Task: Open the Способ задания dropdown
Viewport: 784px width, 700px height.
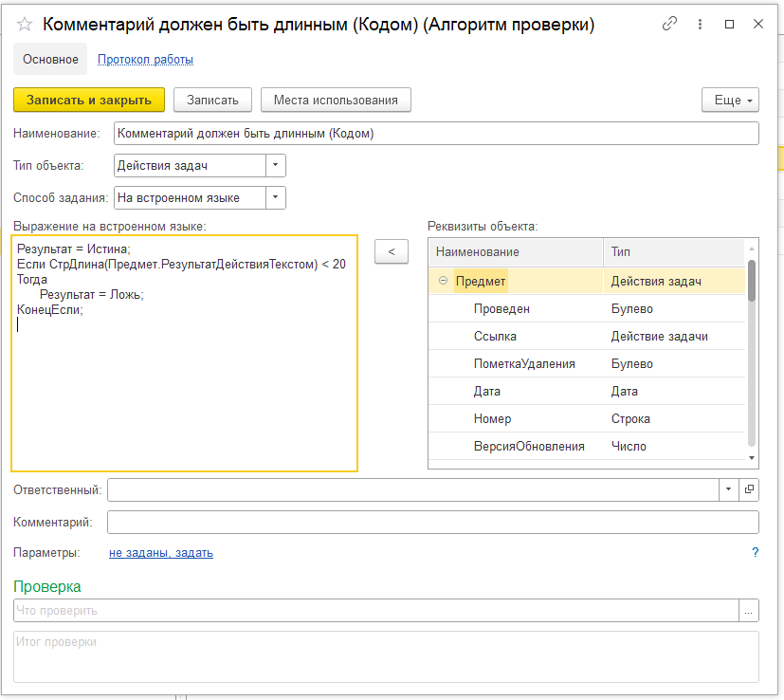Action: pyautogui.click(x=275, y=197)
